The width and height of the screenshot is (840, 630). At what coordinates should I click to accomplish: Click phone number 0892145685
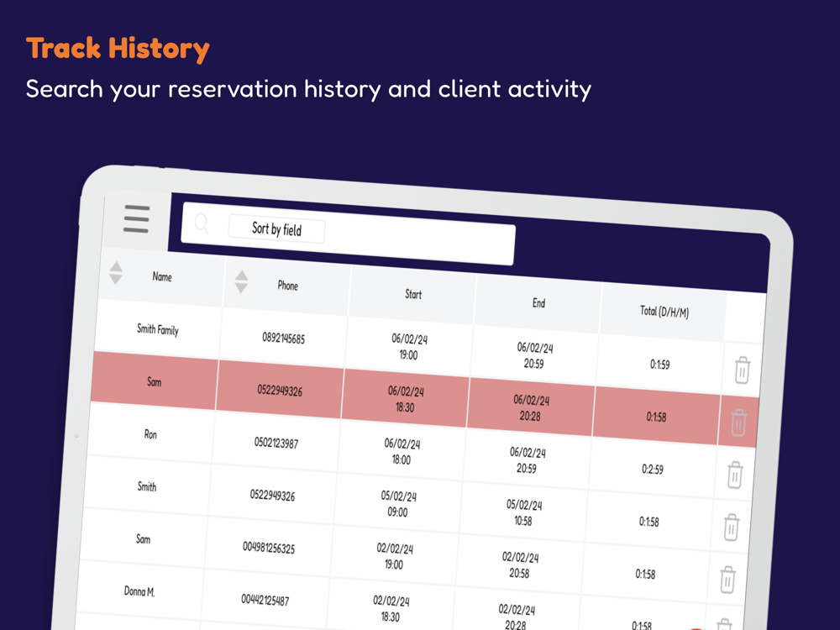click(x=283, y=338)
